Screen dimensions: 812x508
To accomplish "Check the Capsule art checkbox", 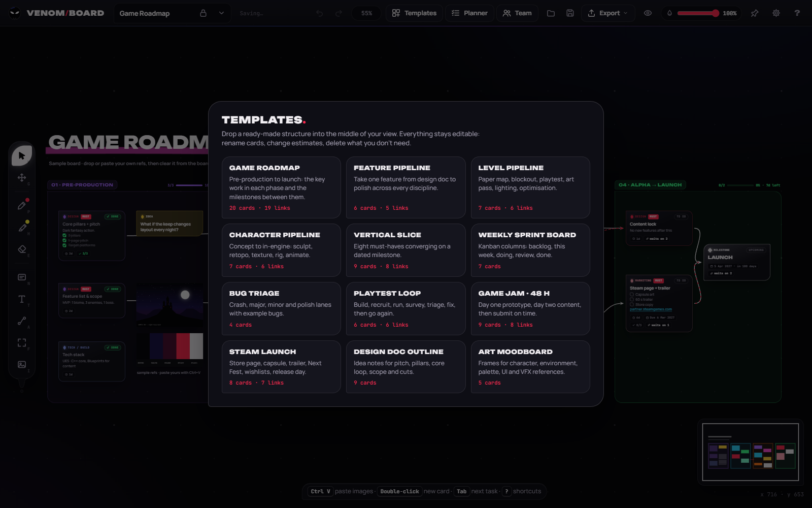I will (x=632, y=294).
